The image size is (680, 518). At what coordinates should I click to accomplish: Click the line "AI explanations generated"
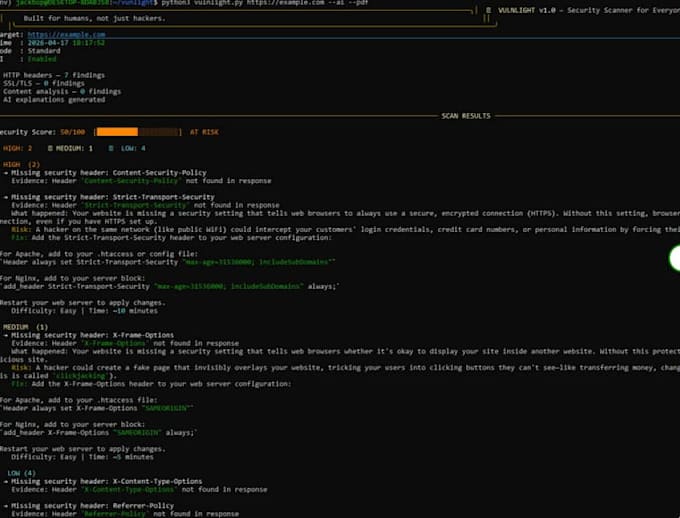54,100
